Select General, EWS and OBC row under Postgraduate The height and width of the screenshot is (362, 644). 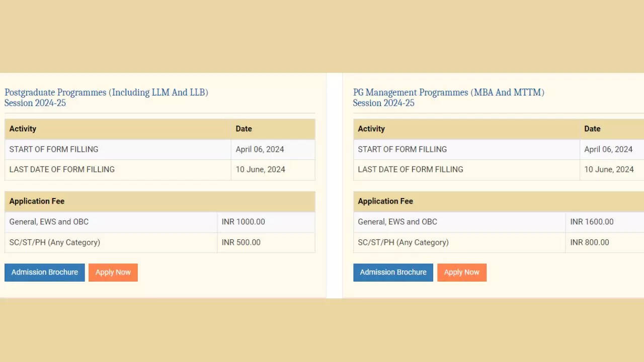coord(49,222)
